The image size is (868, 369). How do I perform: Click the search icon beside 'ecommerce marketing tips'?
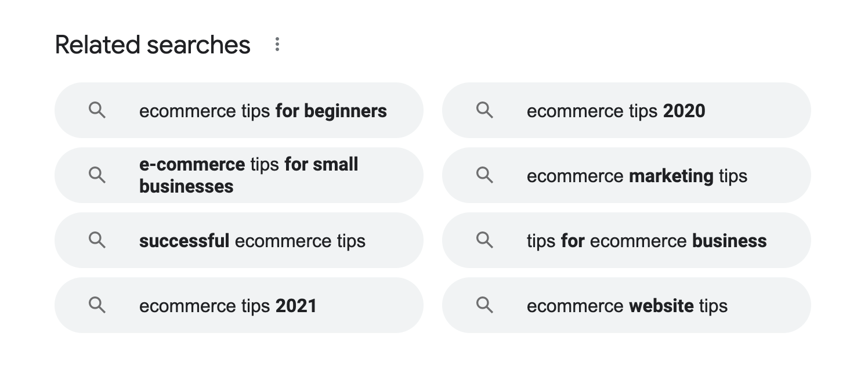coord(484,175)
